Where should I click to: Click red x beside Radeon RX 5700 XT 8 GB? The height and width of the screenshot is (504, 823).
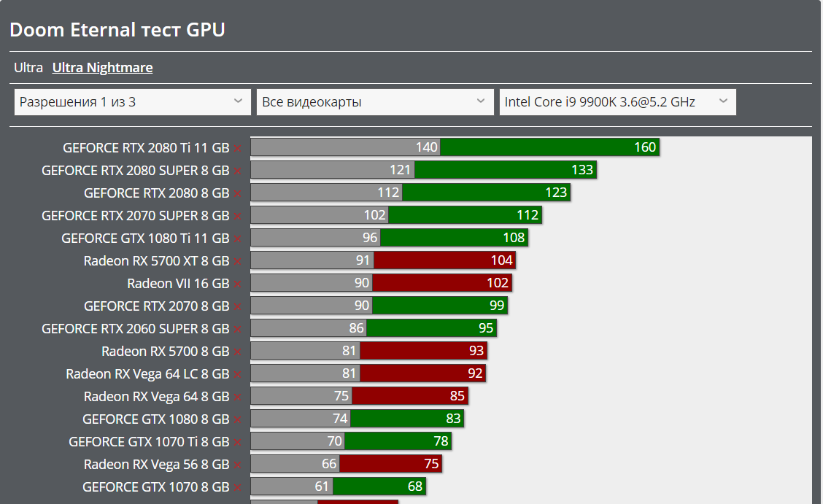coord(237,261)
